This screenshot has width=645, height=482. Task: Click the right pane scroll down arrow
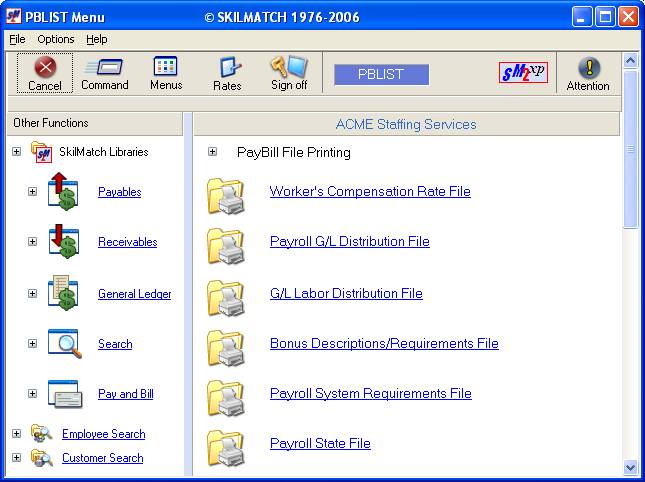(630, 466)
